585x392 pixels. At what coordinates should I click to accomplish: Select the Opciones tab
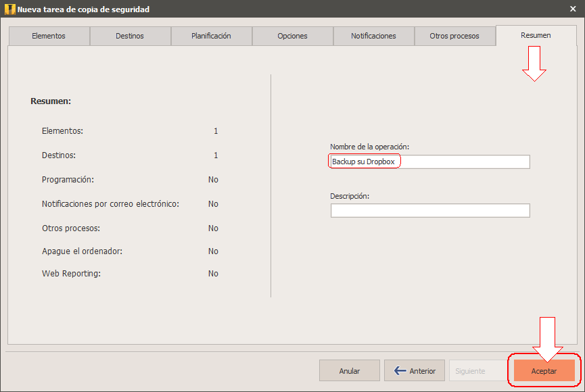pos(292,36)
